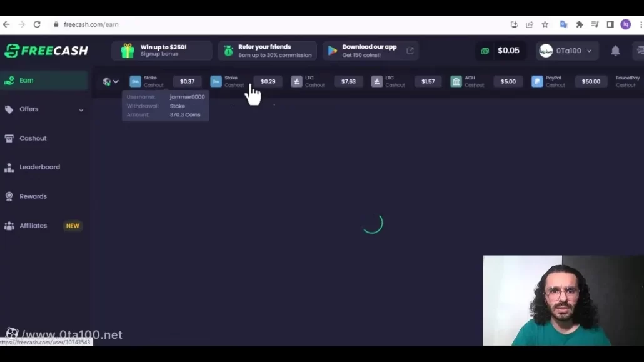644x362 pixels.
Task: Reload the page in the browser
Action: pos(37,24)
